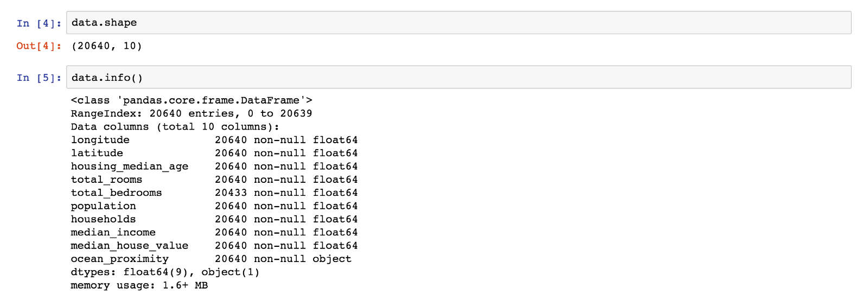Click the total_rooms column row
The width and height of the screenshot is (868, 300).
(x=214, y=180)
